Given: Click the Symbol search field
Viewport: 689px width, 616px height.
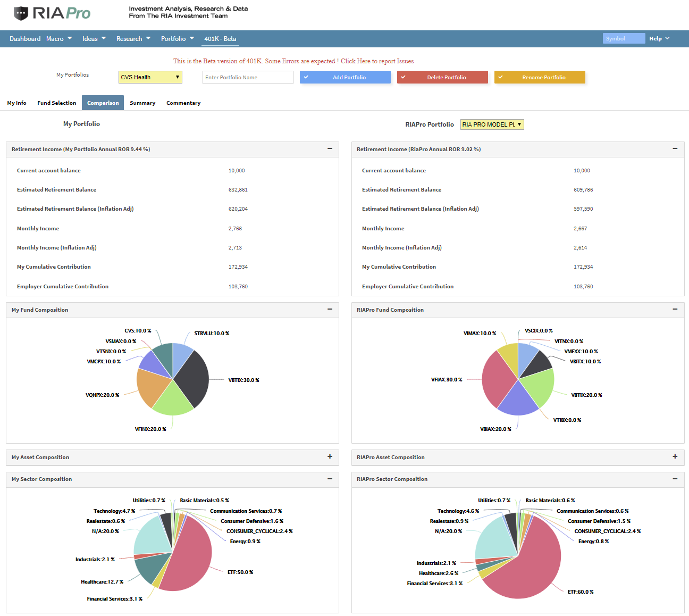Looking at the screenshot, I should click(624, 38).
